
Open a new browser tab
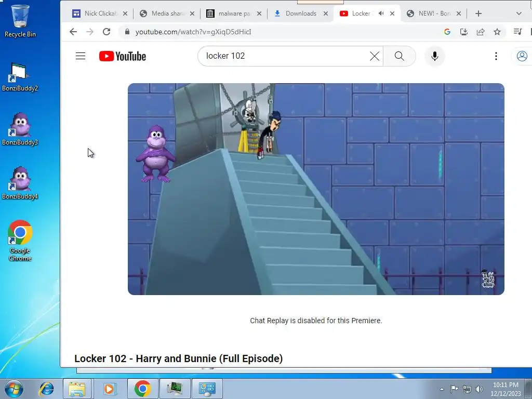pyautogui.click(x=478, y=14)
